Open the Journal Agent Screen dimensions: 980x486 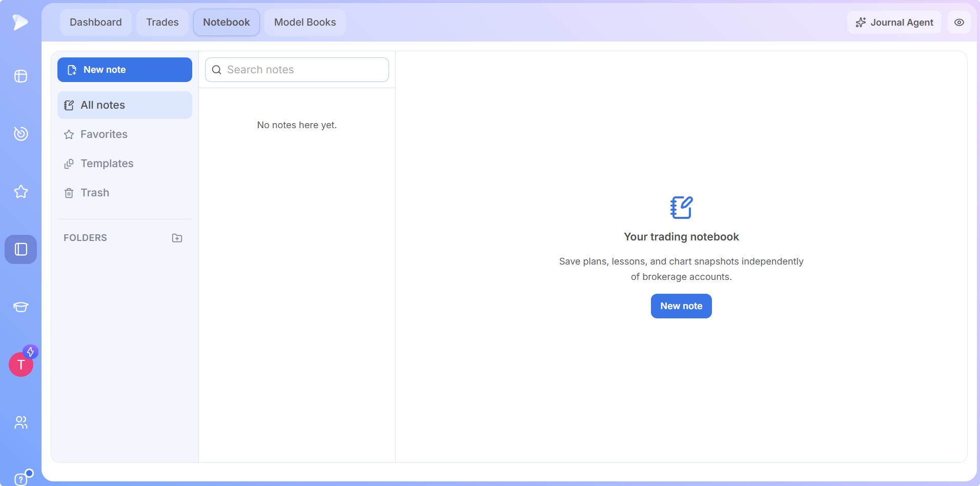point(894,22)
